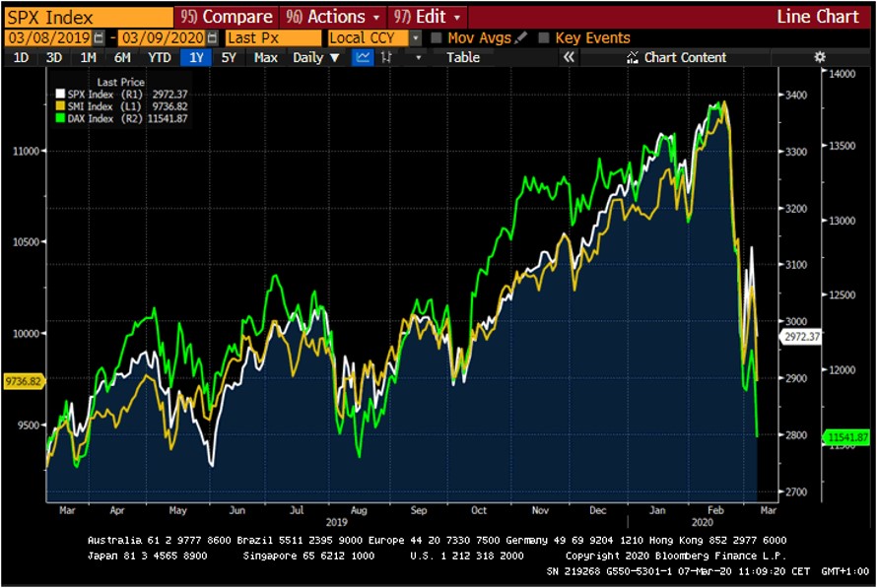Click the Line Chart title text
The image size is (877, 588).
(818, 17)
